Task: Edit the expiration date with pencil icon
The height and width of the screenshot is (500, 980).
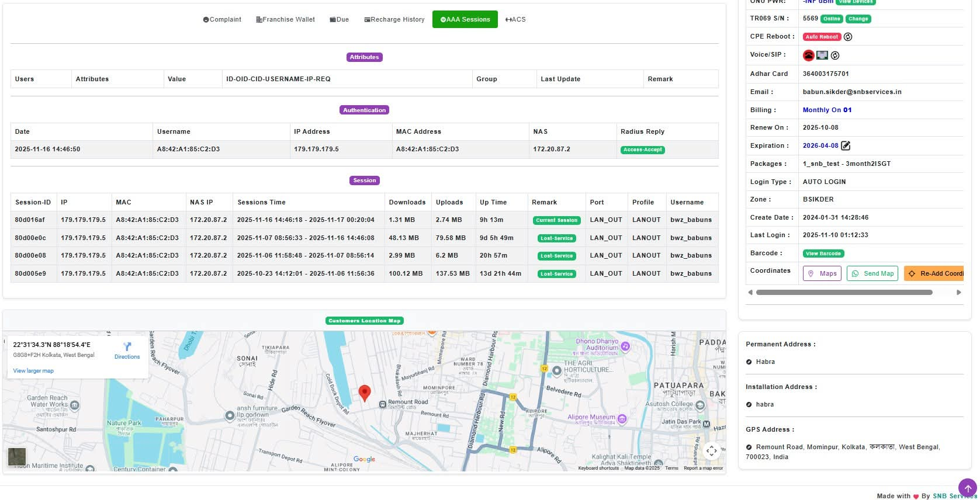Action: [x=846, y=145]
